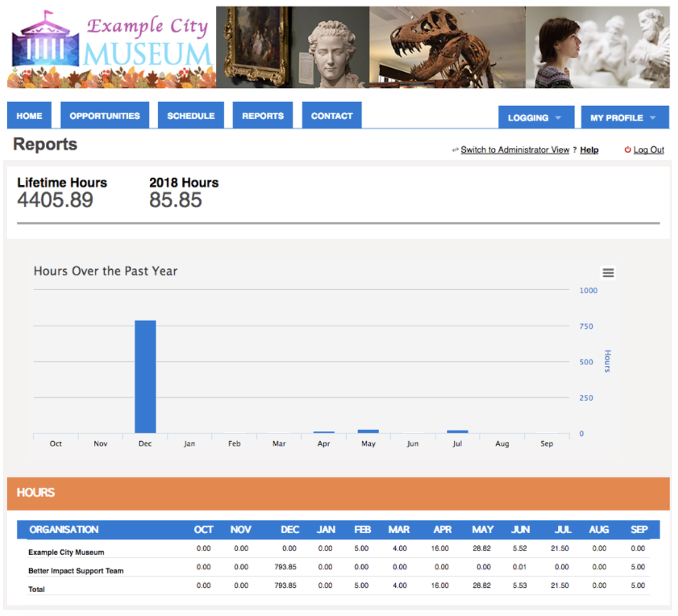Click Switch to Administrator View link
The image size is (678, 616).
pyautogui.click(x=514, y=150)
